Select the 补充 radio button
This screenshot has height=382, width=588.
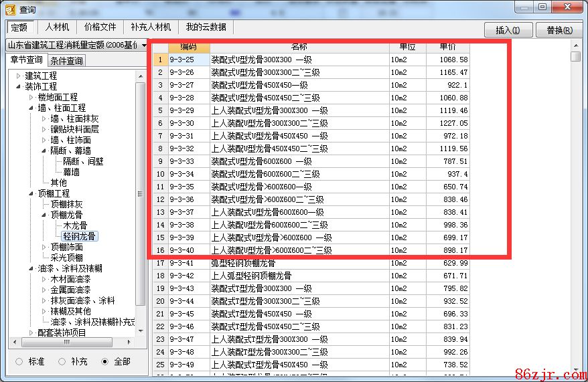(62, 361)
